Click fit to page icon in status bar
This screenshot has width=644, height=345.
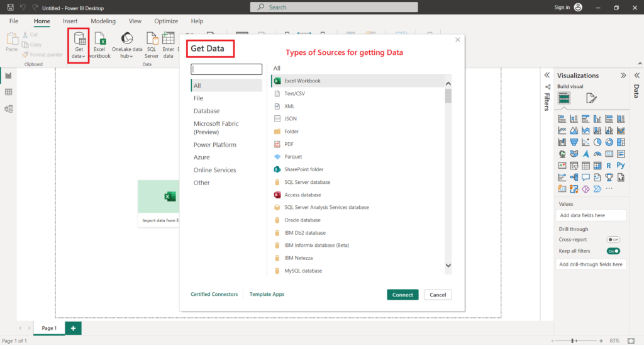pos(631,341)
